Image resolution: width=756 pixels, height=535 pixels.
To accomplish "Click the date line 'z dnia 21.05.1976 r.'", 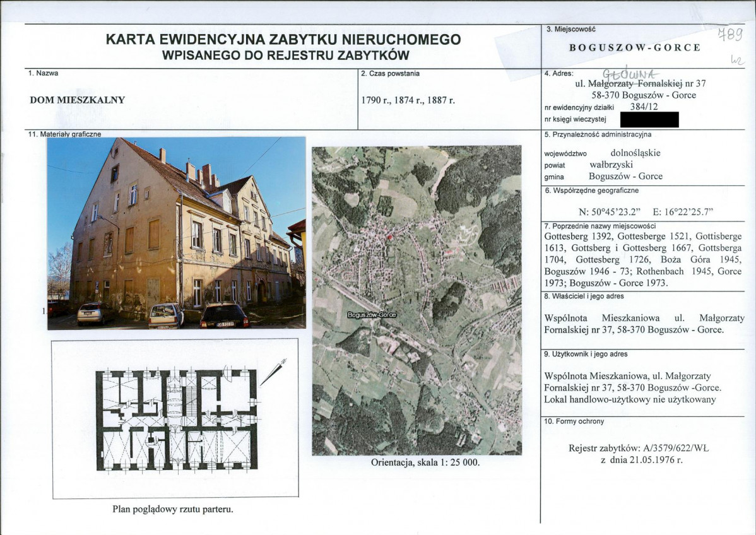I will click(641, 460).
